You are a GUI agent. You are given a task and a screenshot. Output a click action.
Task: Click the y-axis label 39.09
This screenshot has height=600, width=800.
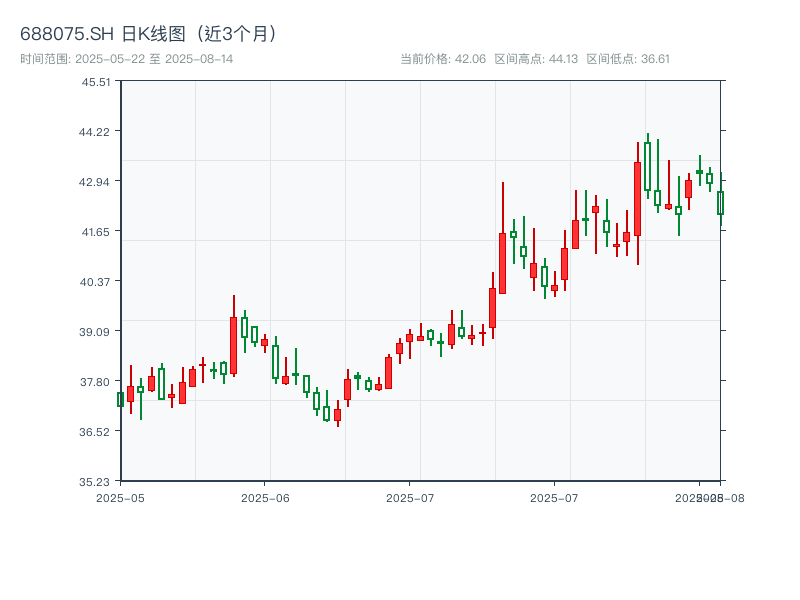pos(95,332)
